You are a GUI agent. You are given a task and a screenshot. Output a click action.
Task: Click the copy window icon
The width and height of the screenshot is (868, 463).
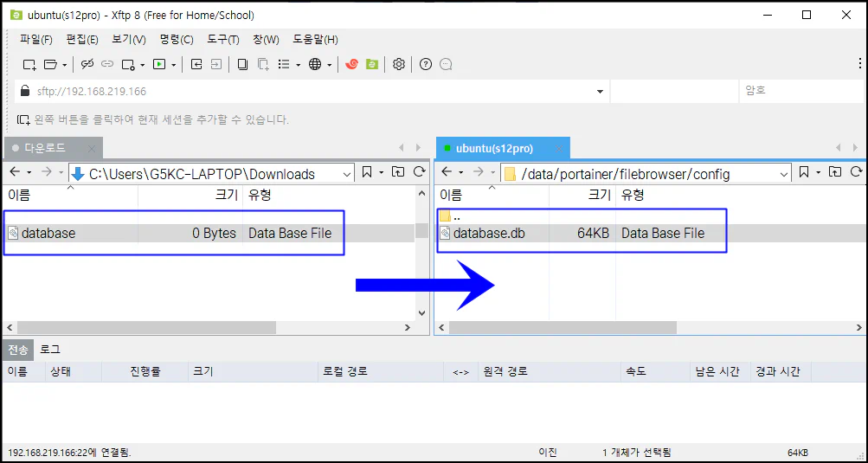coord(242,65)
